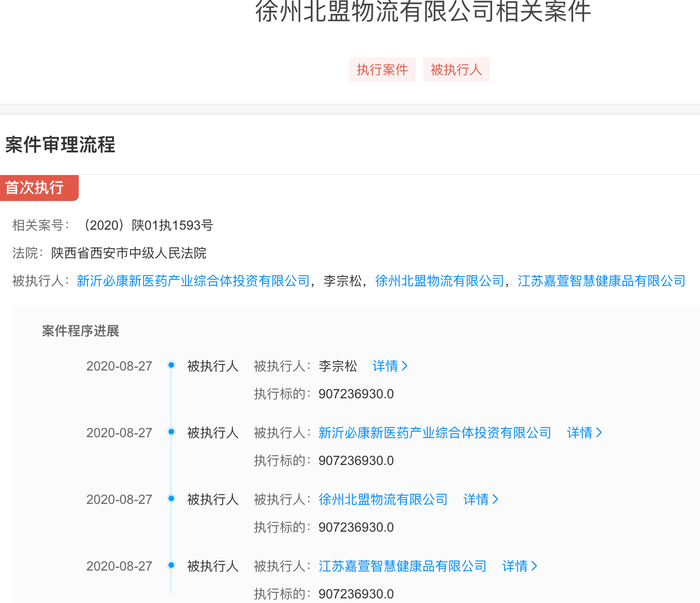This screenshot has height=603, width=700.
Task: Click 徐州北盟物流有限公司 link in timeline
Action: pyautogui.click(x=383, y=499)
